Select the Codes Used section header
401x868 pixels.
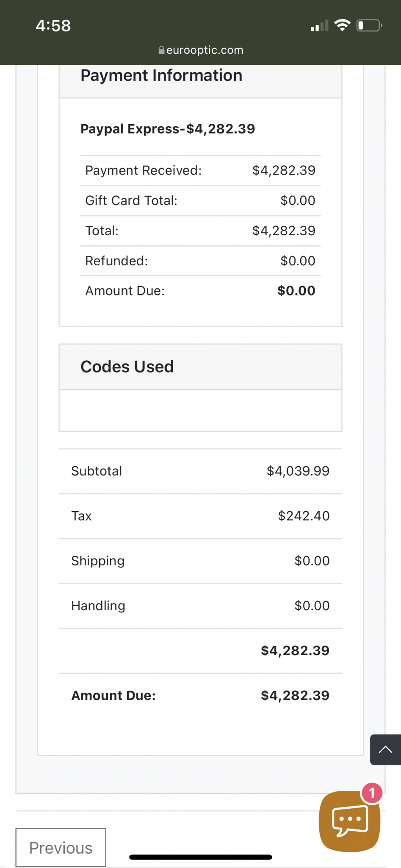click(200, 367)
